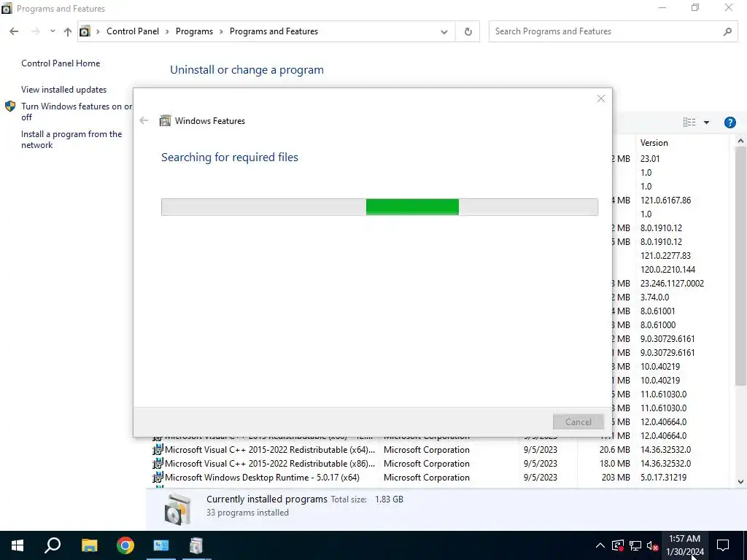
Task: Click the back arrow in Windows Features dialog
Action: tap(144, 120)
